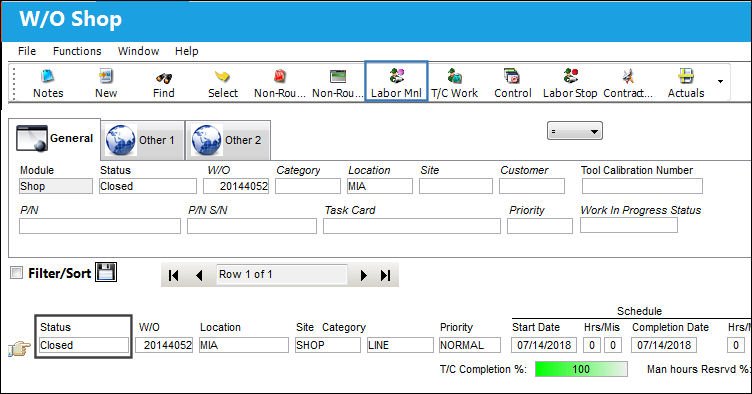Image resolution: width=752 pixels, height=394 pixels.
Task: Open the Actuals toolbar icon
Action: coord(686,83)
